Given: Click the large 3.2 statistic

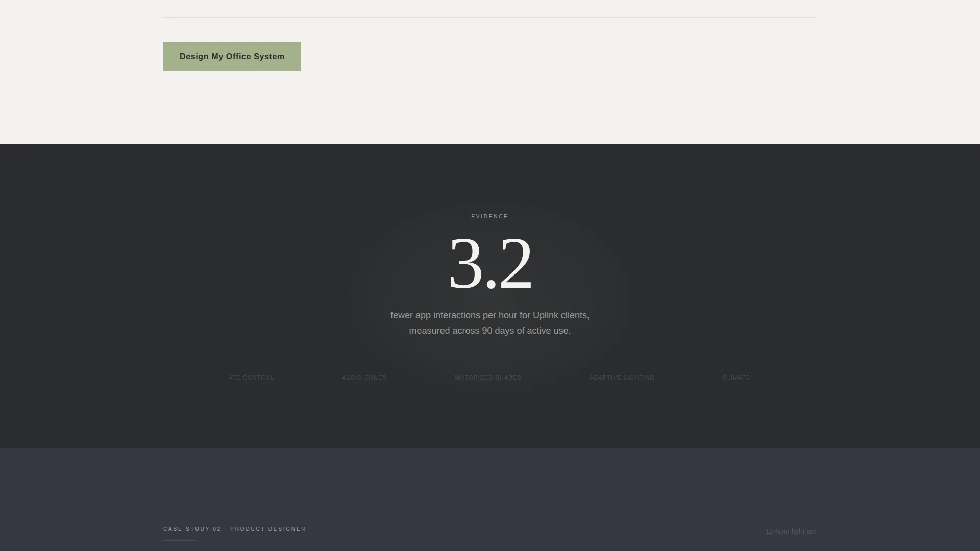Looking at the screenshot, I should [x=491, y=263].
